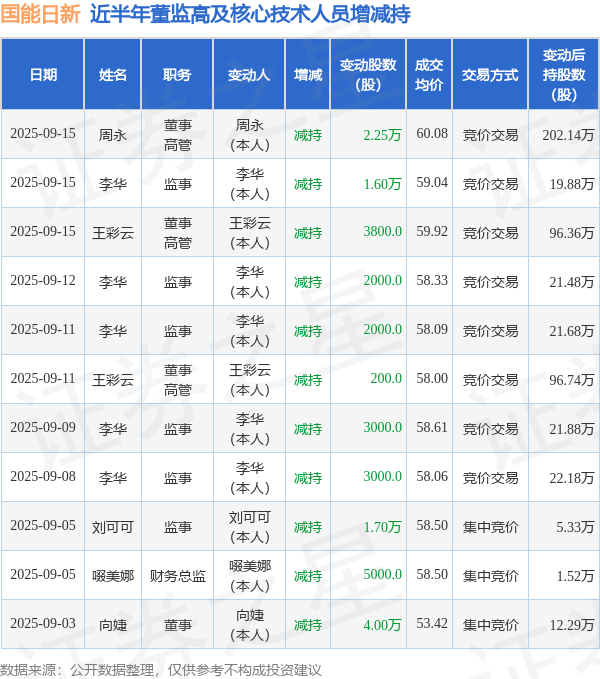The width and height of the screenshot is (600, 679).
Task: Select the 日期 column header
Action: [x=43, y=74]
